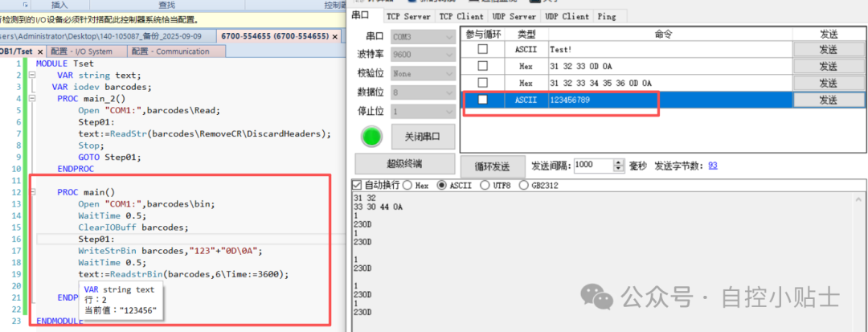Screen dimensions: 868x332
Task: Send the 31 32 33 34 35 36 0D 0A command
Action: click(828, 83)
